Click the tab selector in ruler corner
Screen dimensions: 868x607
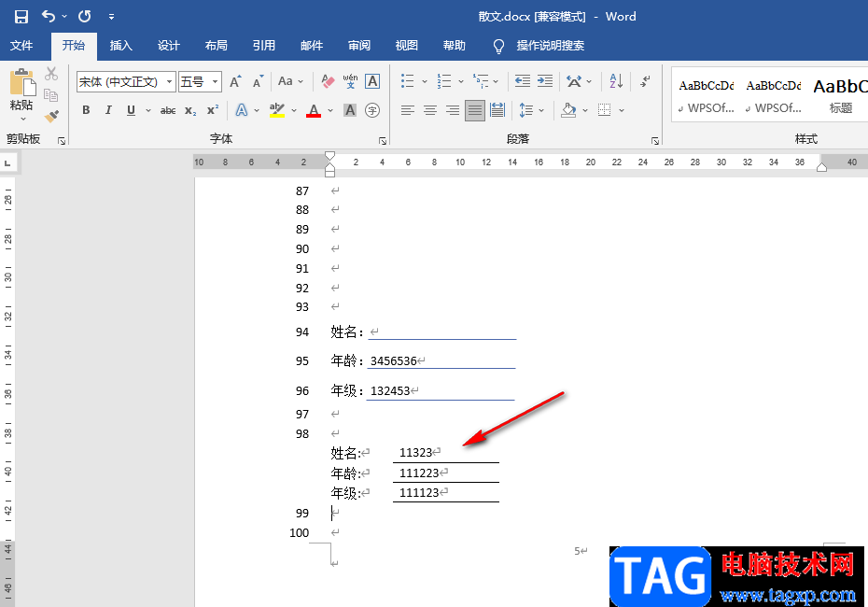(7, 162)
